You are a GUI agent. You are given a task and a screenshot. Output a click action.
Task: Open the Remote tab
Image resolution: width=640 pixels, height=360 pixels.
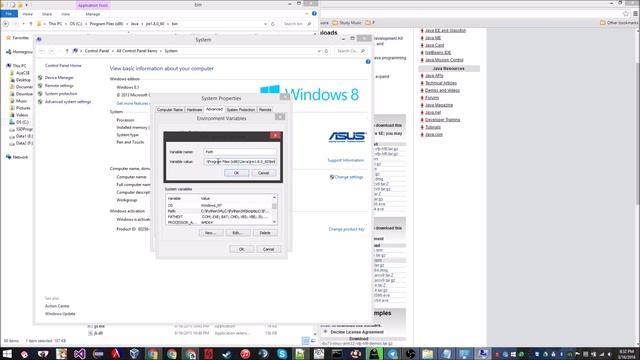point(265,110)
